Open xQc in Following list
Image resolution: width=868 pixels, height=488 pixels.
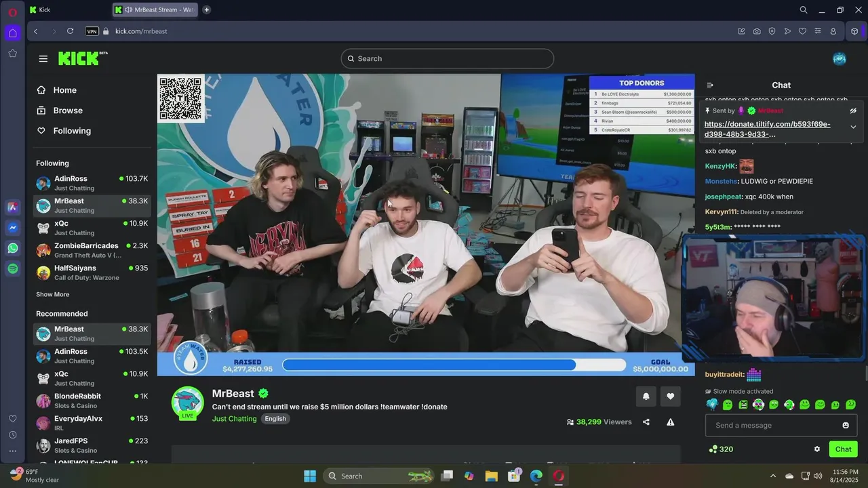click(92, 228)
